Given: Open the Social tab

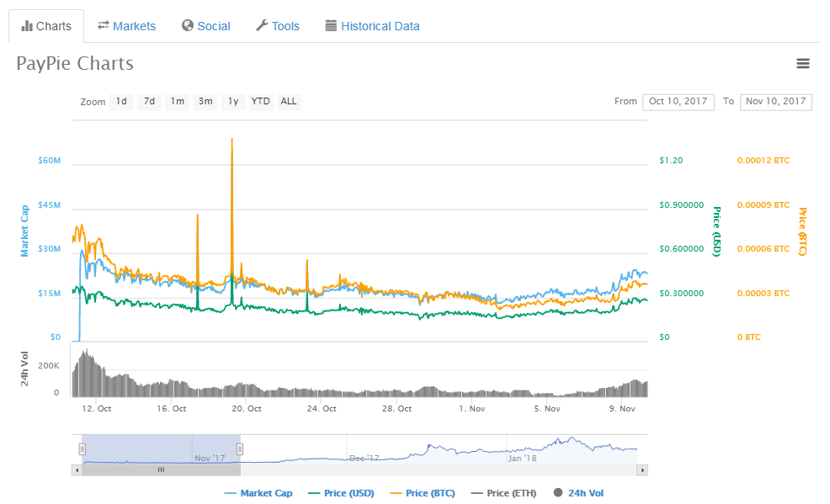Looking at the screenshot, I should tap(206, 26).
